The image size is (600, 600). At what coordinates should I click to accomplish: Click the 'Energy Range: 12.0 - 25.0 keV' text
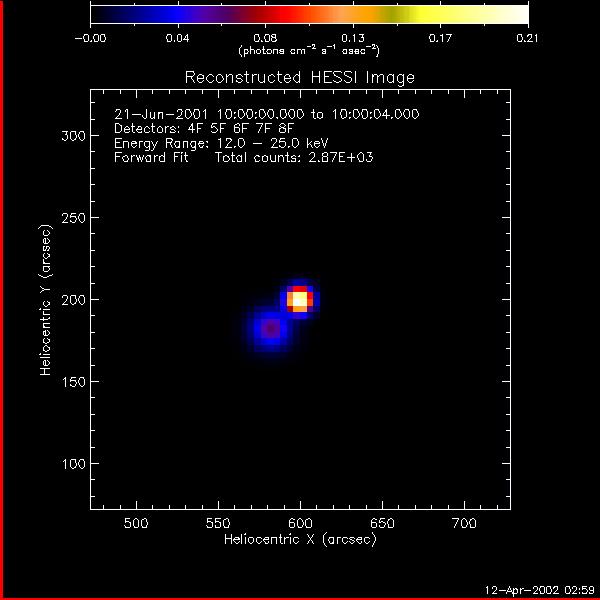click(x=221, y=143)
